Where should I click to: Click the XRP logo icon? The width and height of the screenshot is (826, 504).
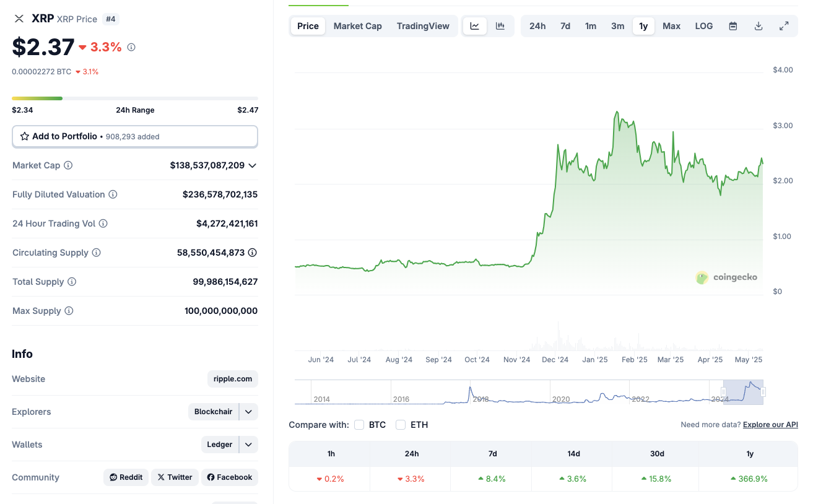[x=19, y=19]
